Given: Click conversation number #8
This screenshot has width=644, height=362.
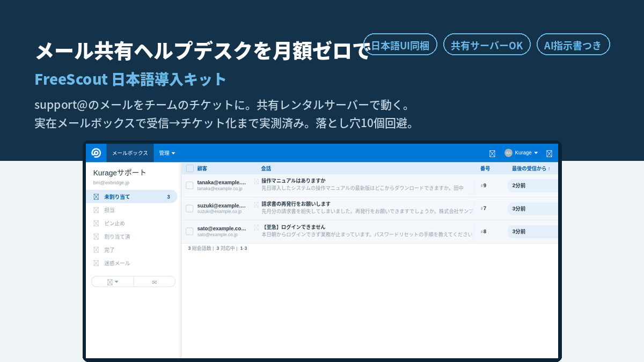Looking at the screenshot, I should pyautogui.click(x=484, y=232).
